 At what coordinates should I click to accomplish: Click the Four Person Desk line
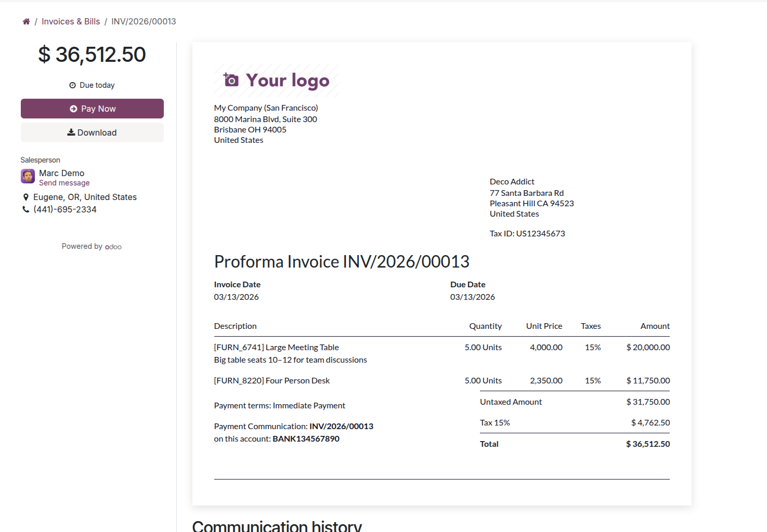tap(442, 380)
